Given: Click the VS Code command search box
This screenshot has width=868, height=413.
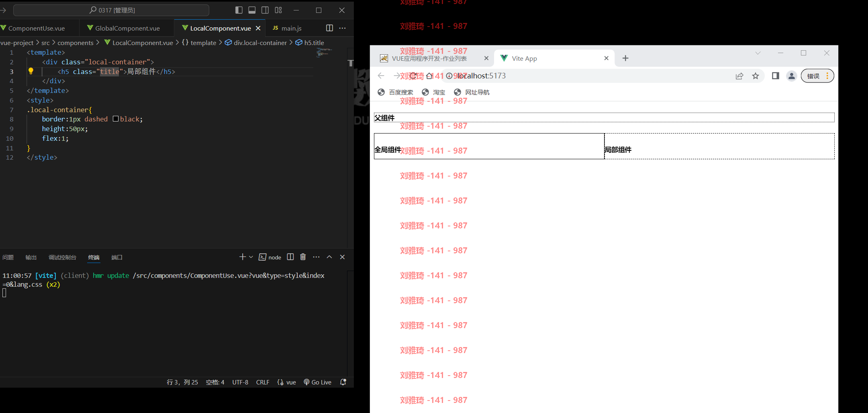Looking at the screenshot, I should (x=111, y=10).
